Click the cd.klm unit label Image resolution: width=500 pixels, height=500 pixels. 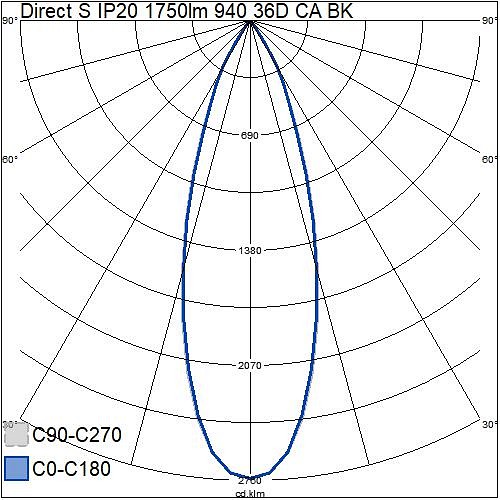coord(250,494)
